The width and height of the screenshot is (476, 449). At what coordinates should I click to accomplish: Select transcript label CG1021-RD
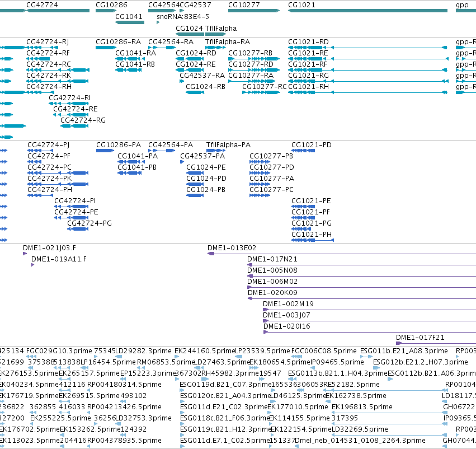308,42
